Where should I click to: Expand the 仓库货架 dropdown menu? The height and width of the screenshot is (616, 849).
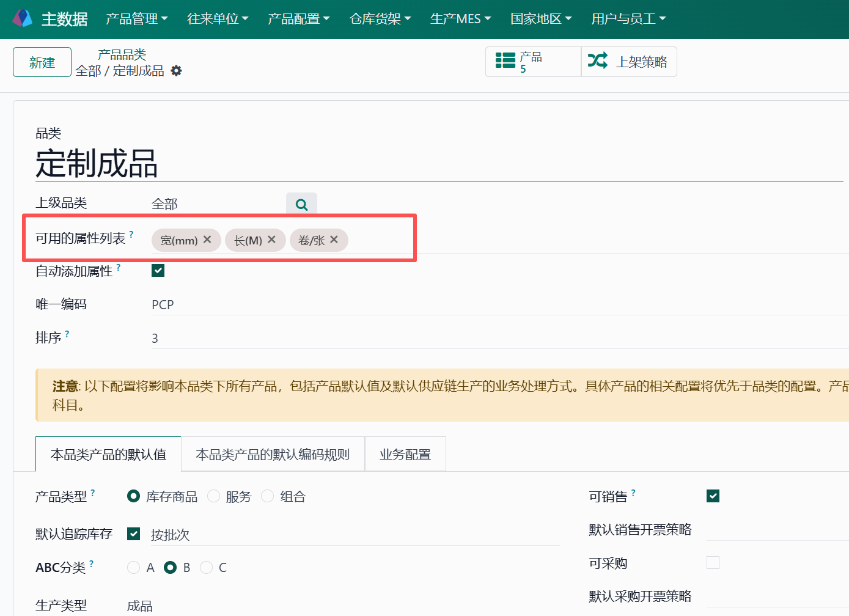pos(380,19)
